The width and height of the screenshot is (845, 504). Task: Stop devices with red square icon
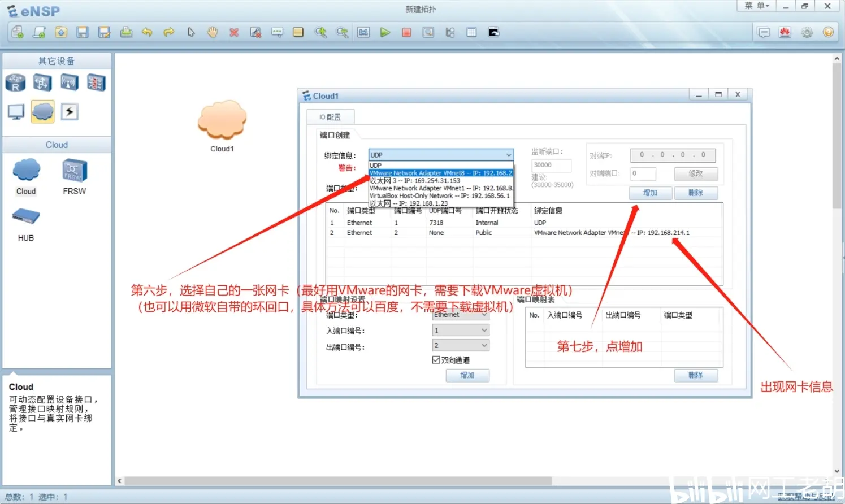click(x=406, y=32)
